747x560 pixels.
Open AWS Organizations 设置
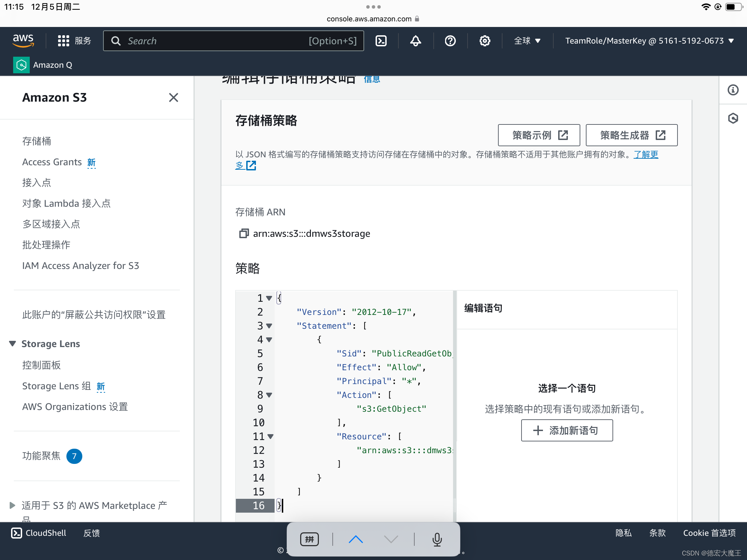[75, 407]
